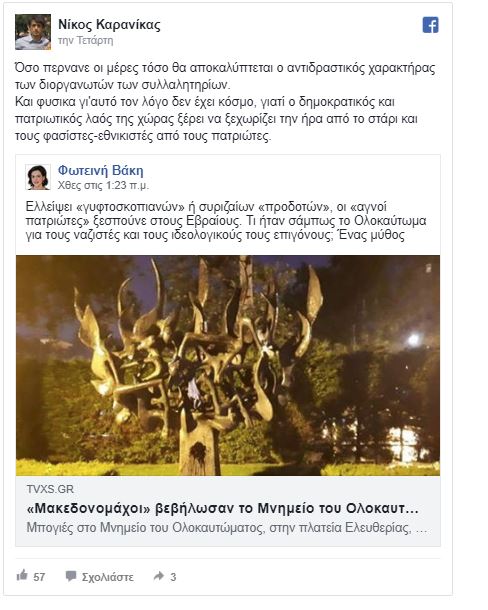Image resolution: width=488 pixels, height=610 pixels.
Task: Open the Φωτεινή Βάκη profile link
Action: click(x=100, y=170)
